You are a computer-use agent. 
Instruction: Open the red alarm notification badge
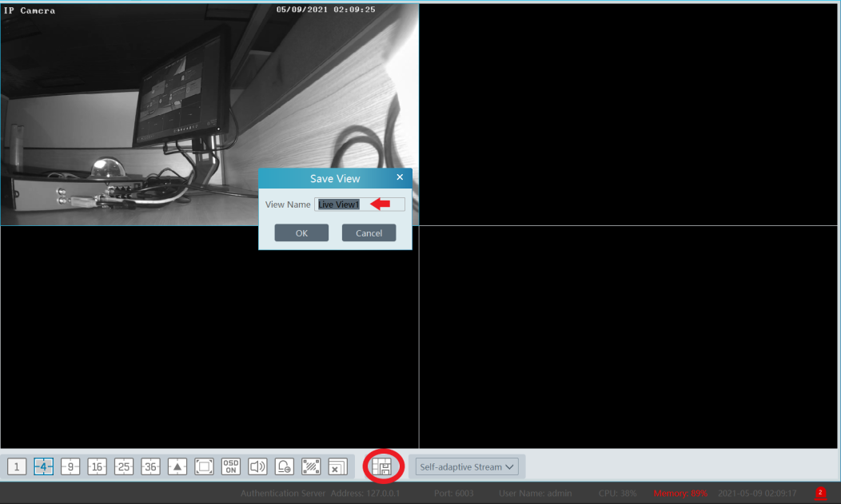click(820, 493)
